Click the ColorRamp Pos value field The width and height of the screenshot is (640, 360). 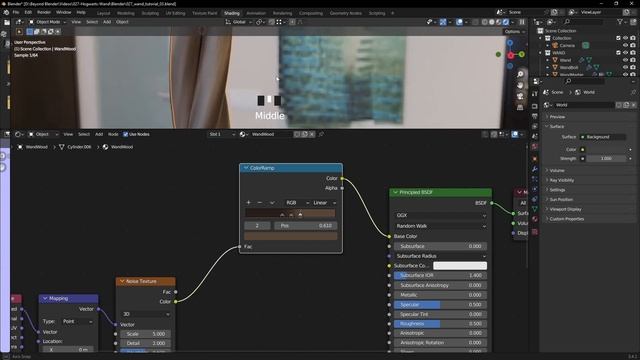tap(306, 226)
